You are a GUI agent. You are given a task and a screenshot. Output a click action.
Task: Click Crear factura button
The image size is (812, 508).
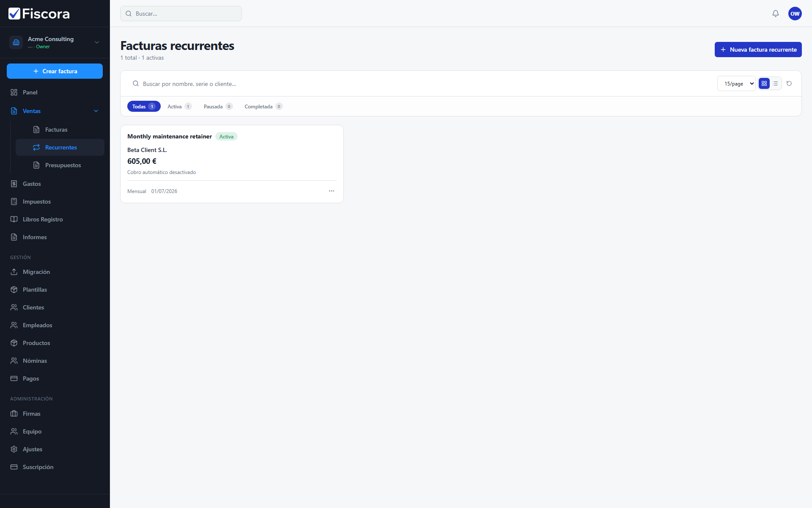(x=55, y=71)
